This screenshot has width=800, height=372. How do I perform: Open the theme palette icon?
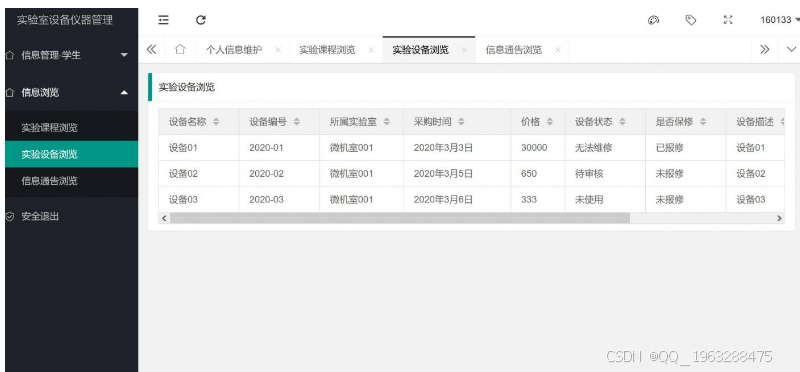point(653,20)
